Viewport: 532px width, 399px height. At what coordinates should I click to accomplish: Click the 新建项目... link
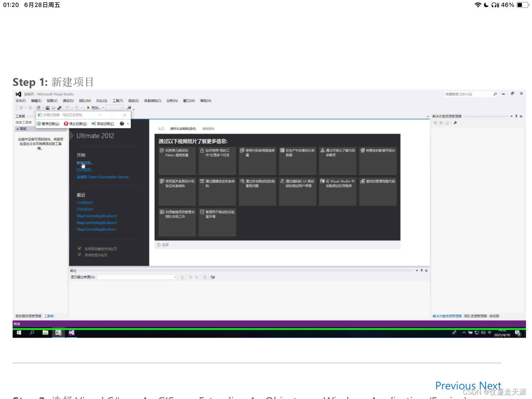[85, 163]
